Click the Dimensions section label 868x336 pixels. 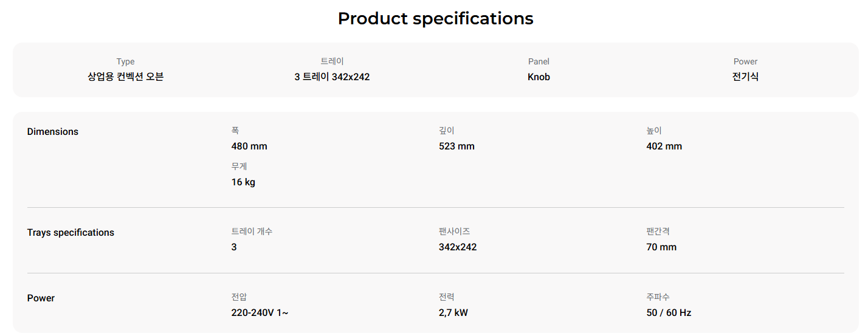(53, 132)
